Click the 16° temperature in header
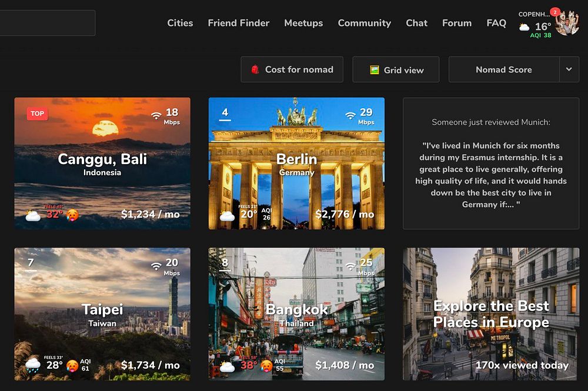Image resolution: width=588 pixels, height=391 pixels. point(543,26)
